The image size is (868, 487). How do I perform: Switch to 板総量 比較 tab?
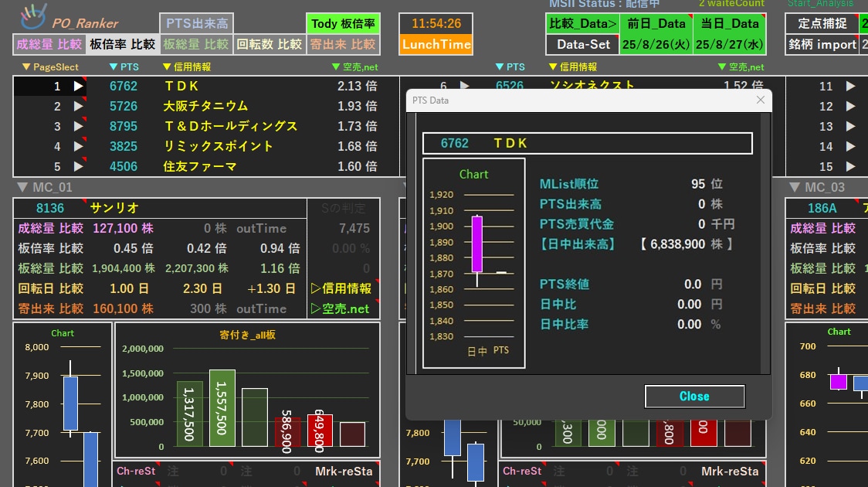click(196, 44)
